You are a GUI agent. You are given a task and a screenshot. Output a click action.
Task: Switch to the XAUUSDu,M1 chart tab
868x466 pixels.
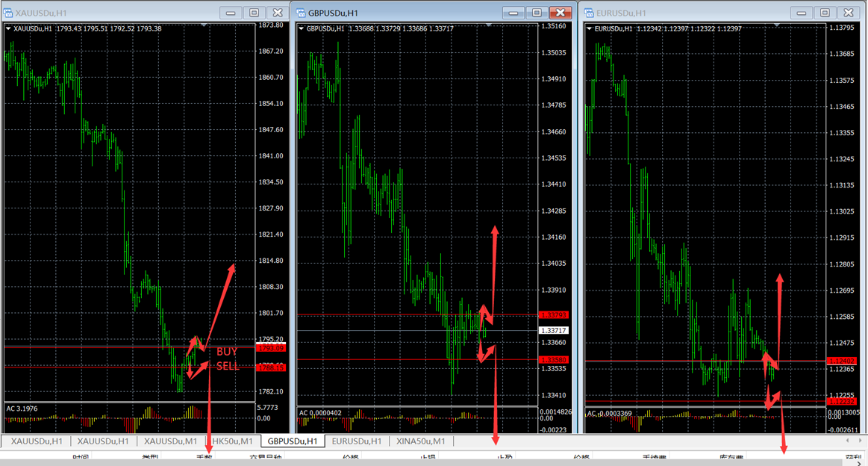tap(170, 441)
